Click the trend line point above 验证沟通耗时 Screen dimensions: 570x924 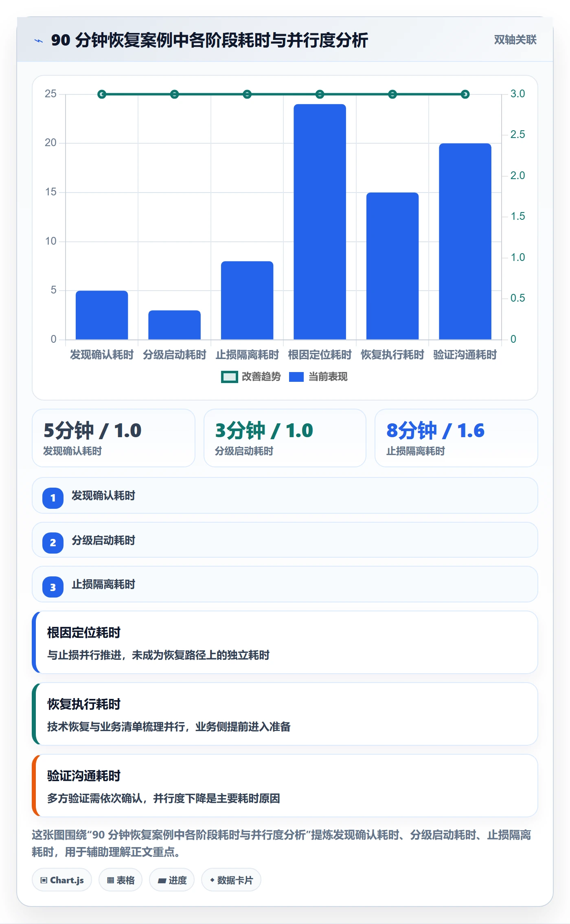coord(465,94)
